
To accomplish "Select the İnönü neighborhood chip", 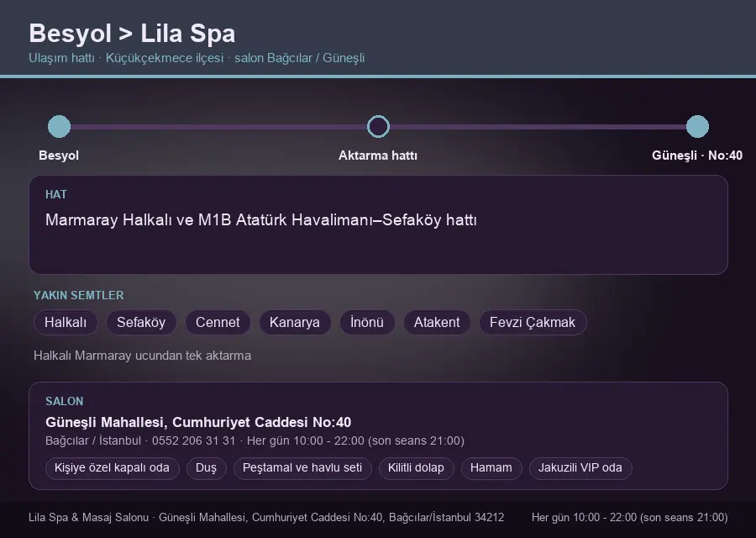I will point(367,322).
